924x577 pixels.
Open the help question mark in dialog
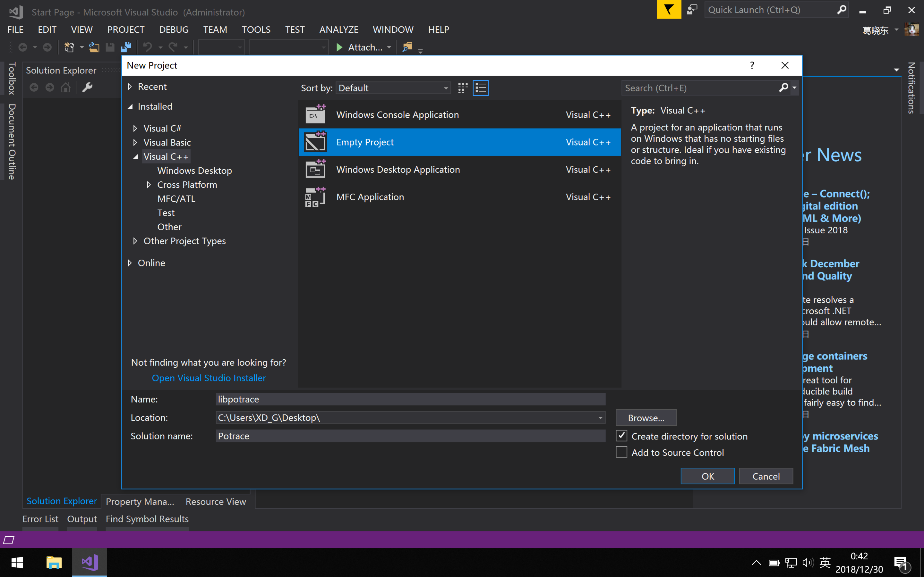752,65
